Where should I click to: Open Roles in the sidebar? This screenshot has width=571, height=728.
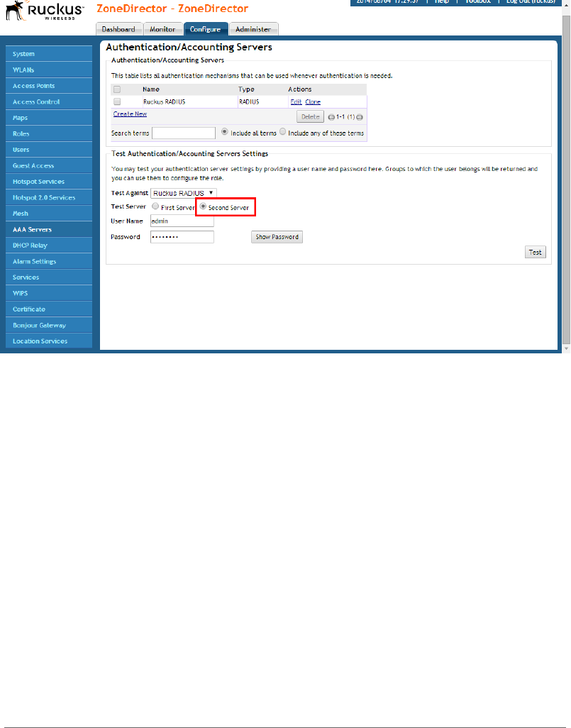coord(49,133)
